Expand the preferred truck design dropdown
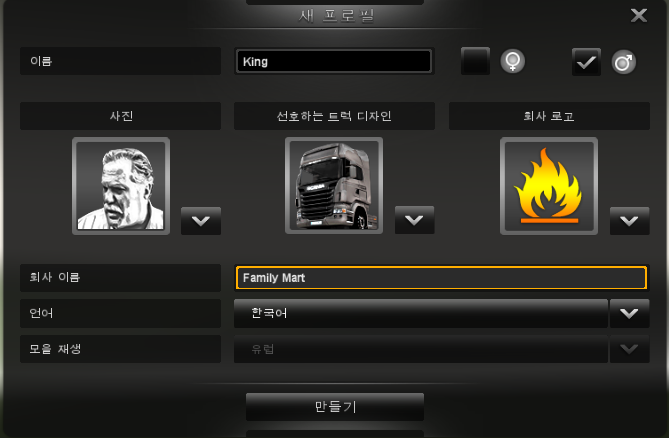Viewport: 669px width, 438px height. (x=414, y=220)
